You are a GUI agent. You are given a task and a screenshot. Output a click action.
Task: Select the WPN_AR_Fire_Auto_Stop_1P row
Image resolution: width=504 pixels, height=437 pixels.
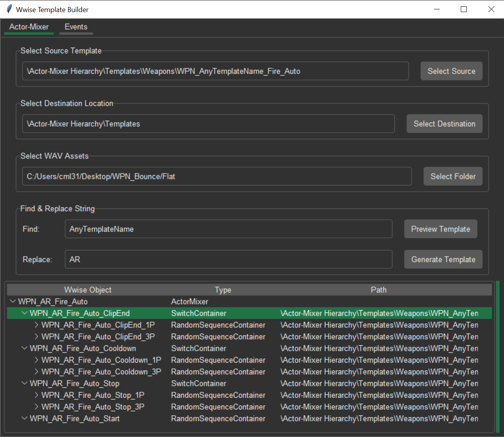249,395
